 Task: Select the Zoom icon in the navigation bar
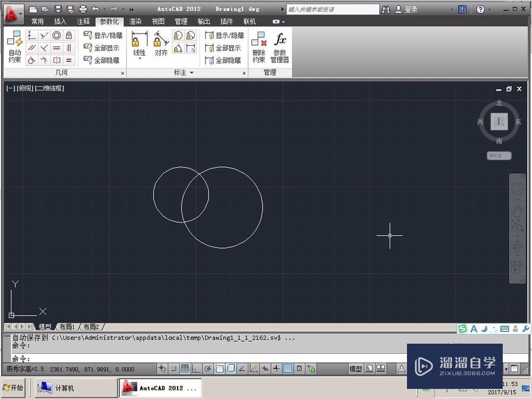pos(517,223)
